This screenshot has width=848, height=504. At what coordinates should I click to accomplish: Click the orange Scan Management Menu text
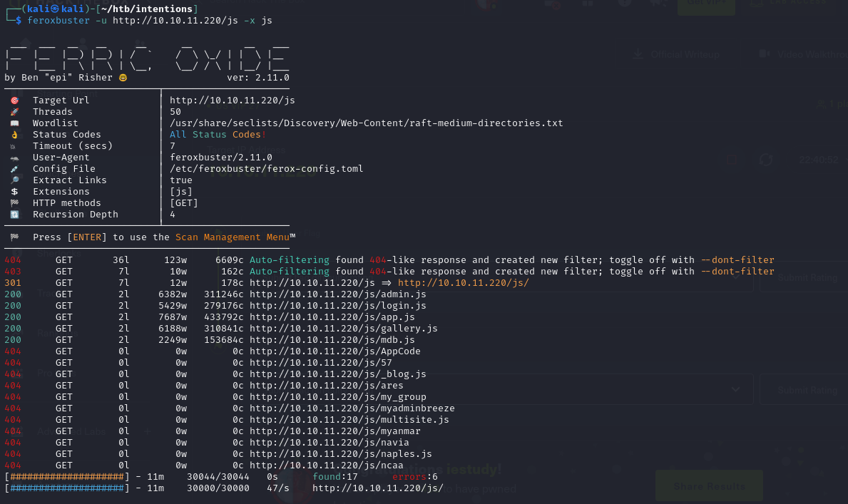232,237
